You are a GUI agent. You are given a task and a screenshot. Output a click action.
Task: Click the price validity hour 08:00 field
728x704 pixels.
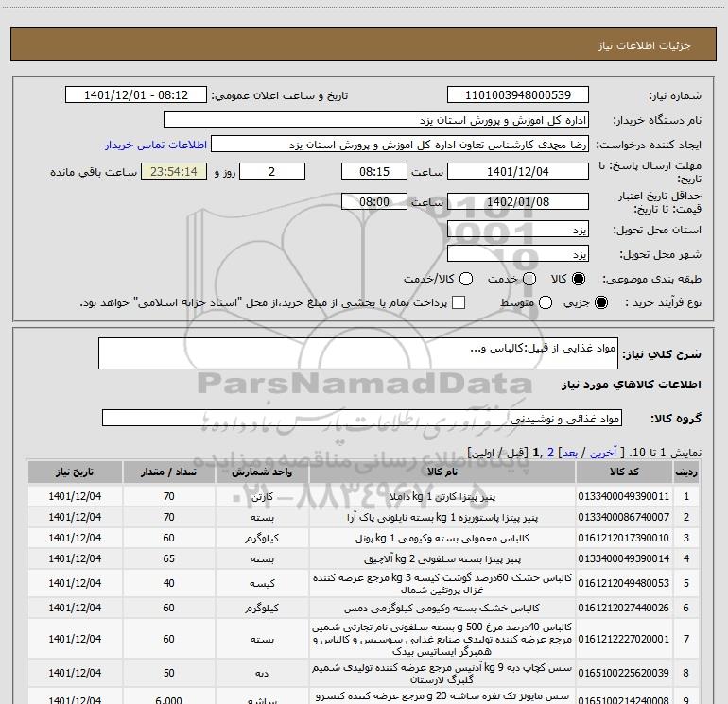(x=374, y=201)
